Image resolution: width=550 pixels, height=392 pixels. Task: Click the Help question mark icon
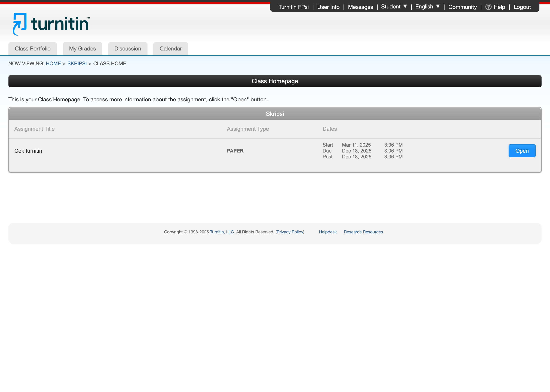pyautogui.click(x=488, y=7)
